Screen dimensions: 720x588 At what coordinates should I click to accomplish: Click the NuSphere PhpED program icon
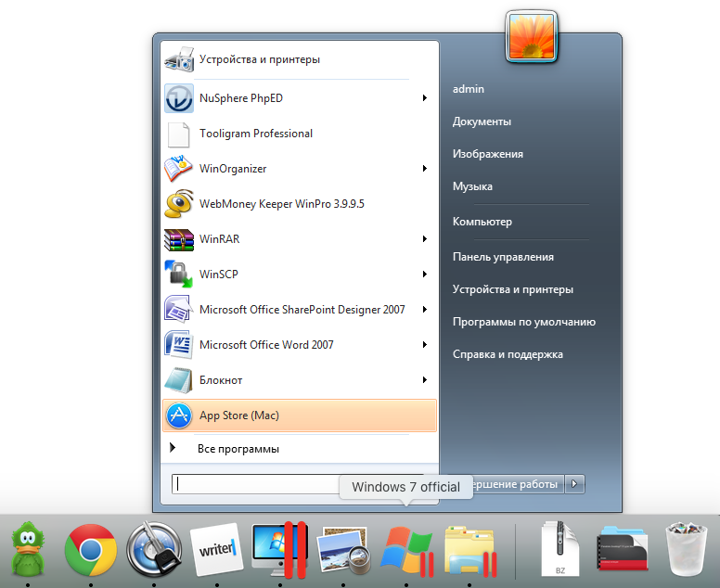[x=179, y=98]
